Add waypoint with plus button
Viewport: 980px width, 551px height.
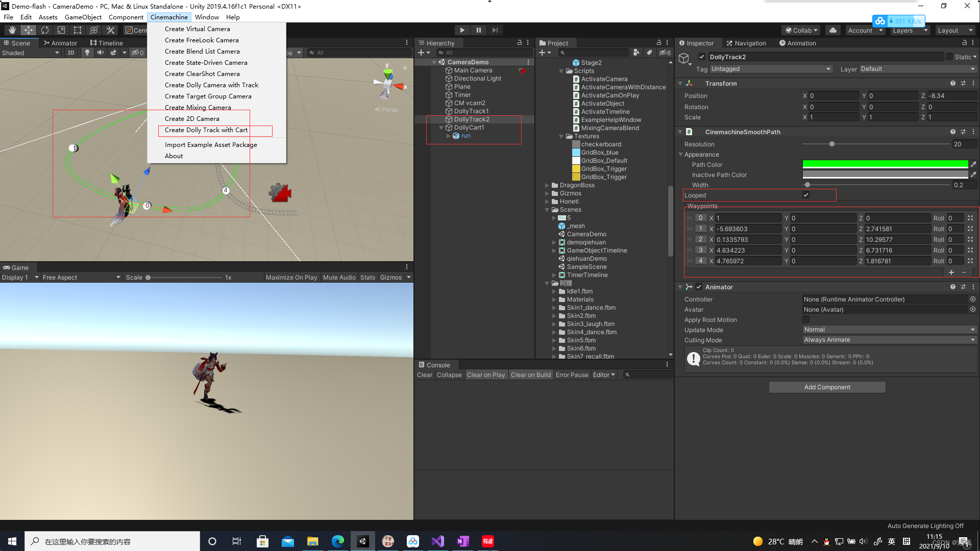pyautogui.click(x=951, y=272)
